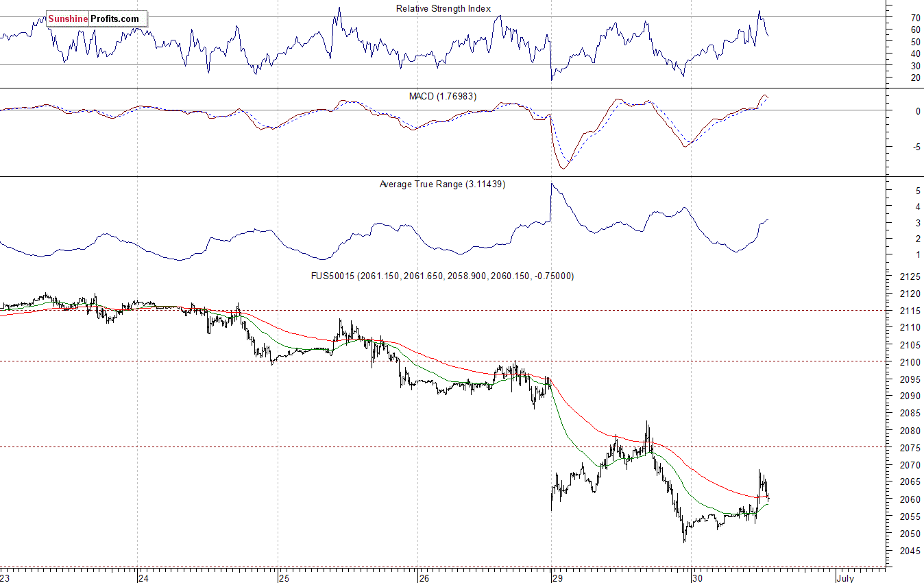Click the 2075 price axis value

tap(909, 448)
